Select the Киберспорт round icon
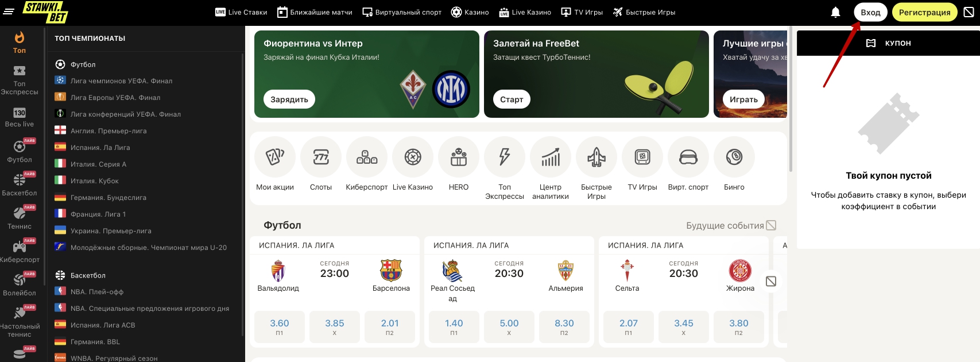980x362 pixels. 367,157
